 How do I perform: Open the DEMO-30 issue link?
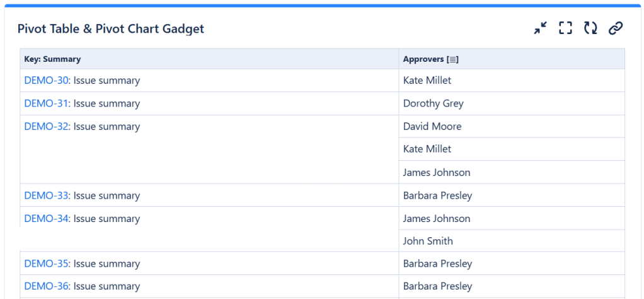pos(46,81)
